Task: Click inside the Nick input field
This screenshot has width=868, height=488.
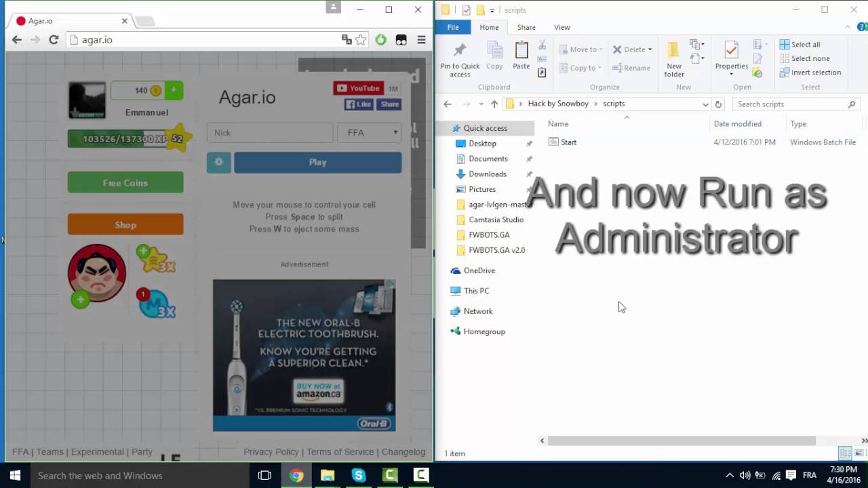Action: (x=270, y=133)
